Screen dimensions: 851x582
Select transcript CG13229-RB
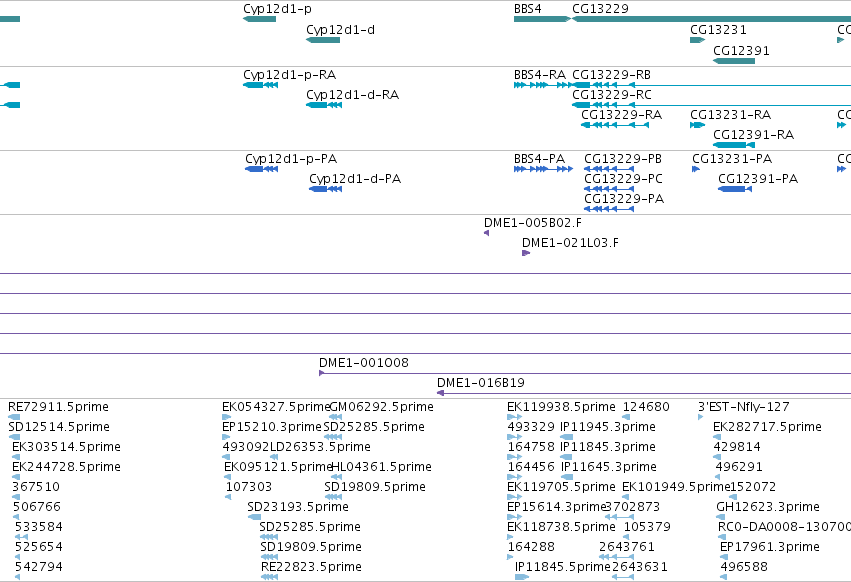(x=712, y=85)
